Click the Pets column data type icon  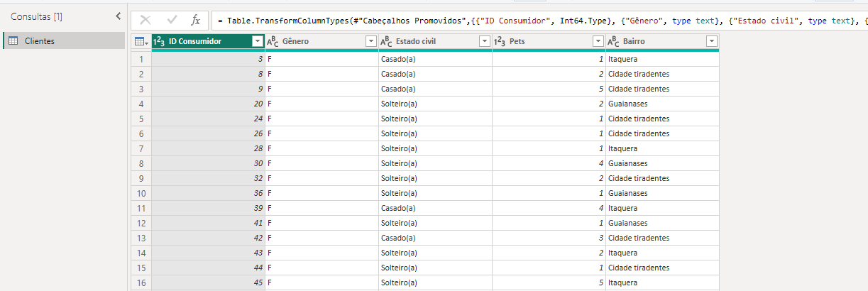(x=500, y=42)
